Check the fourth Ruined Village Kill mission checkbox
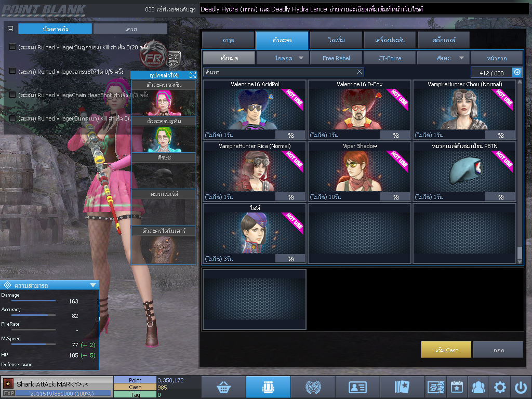 click(12, 118)
